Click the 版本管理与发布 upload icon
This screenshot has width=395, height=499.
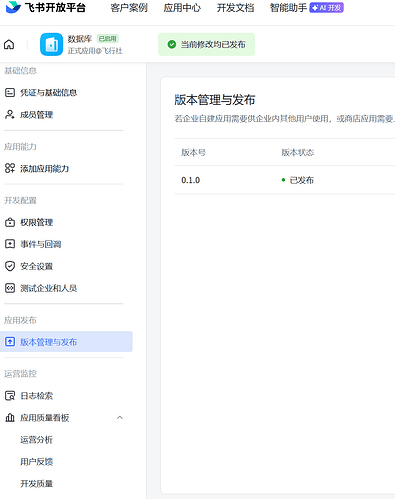click(10, 342)
